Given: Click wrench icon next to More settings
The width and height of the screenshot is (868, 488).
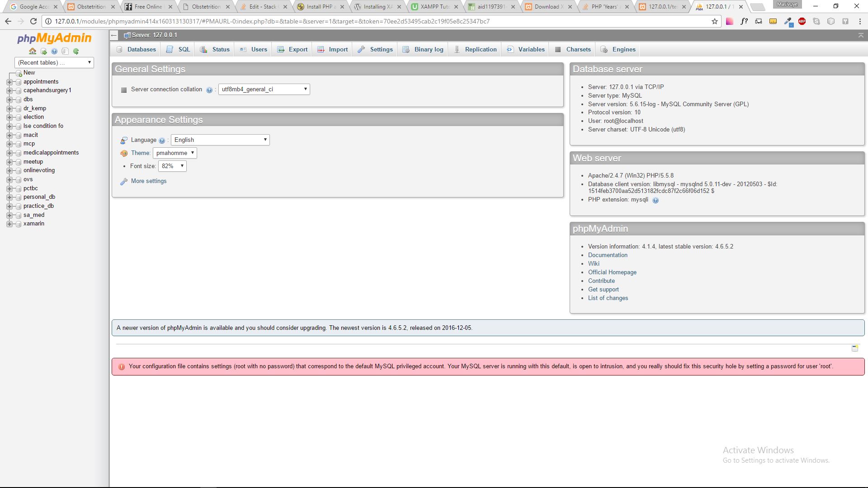Looking at the screenshot, I should (124, 182).
